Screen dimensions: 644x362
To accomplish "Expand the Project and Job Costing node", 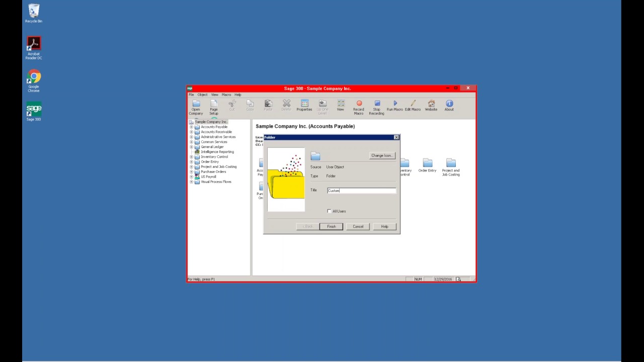I will [192, 167].
